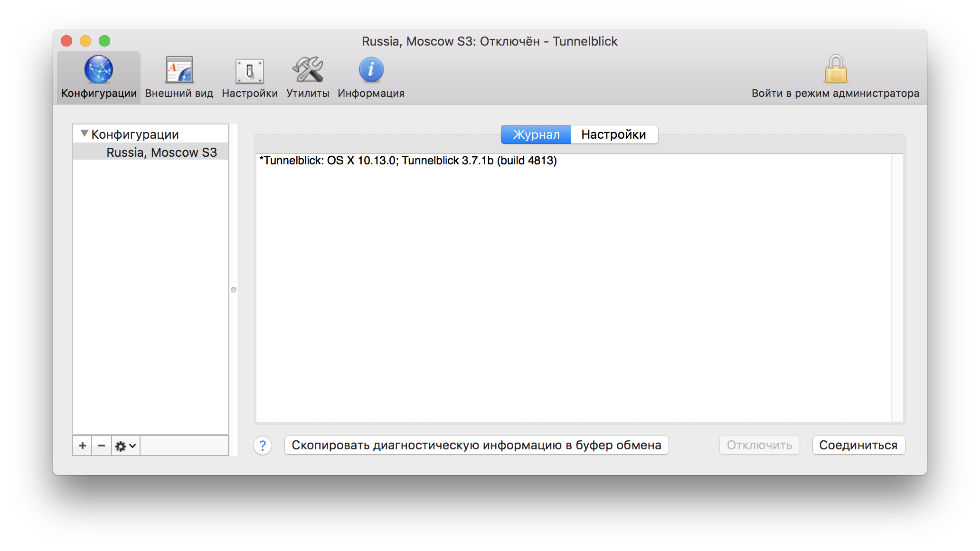Viewport: 980px width, 551px height.
Task: Click the Отключить disconnect button
Action: click(x=759, y=445)
